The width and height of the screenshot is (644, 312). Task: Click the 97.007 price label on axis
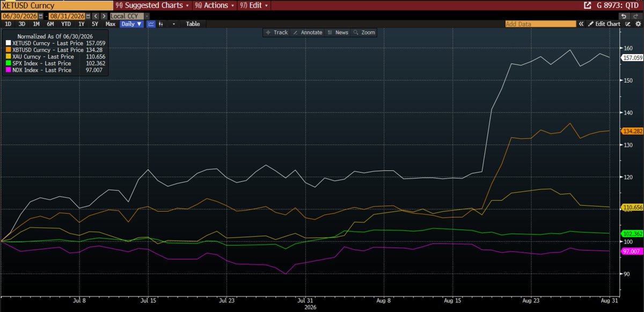(631, 251)
